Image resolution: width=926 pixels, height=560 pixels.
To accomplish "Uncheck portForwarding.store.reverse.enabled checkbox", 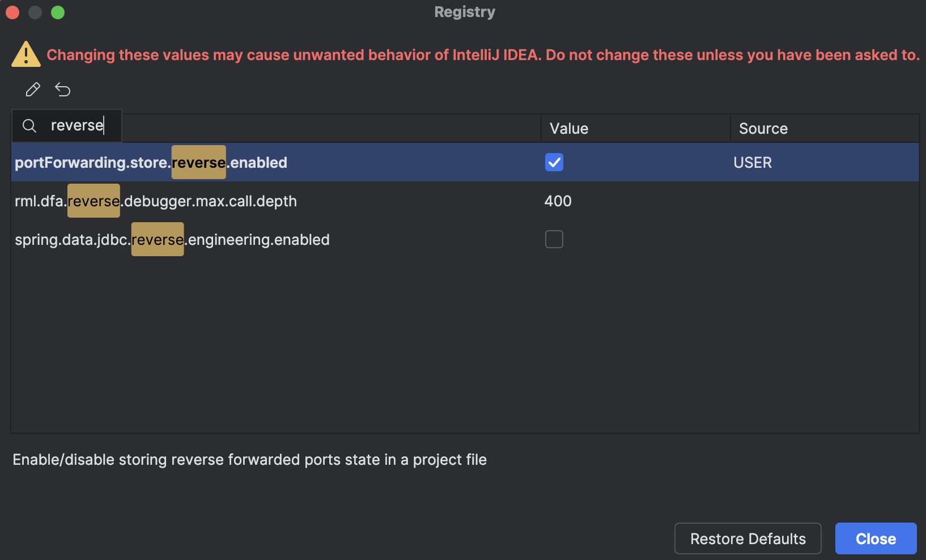I will click(554, 163).
